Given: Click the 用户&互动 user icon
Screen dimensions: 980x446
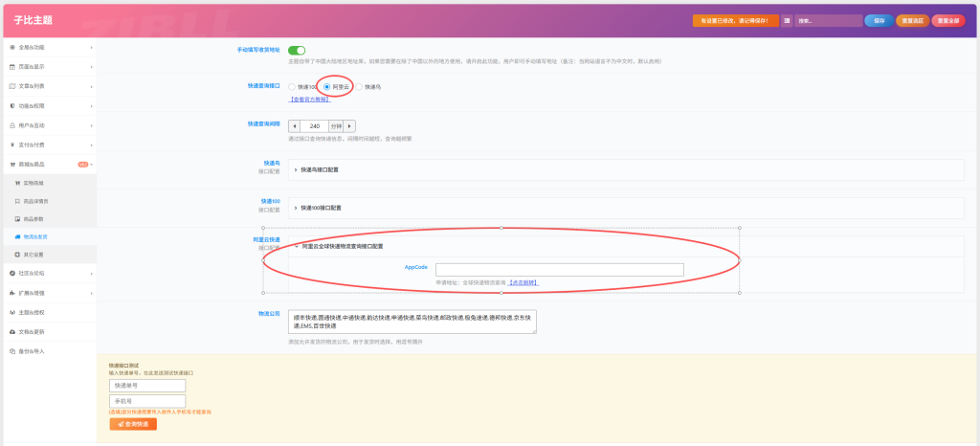Looking at the screenshot, I should (12, 125).
